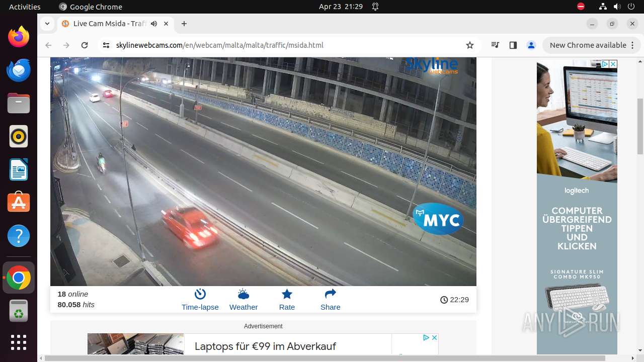Open the Apr 23 21:29 calendar clock

(x=341, y=7)
